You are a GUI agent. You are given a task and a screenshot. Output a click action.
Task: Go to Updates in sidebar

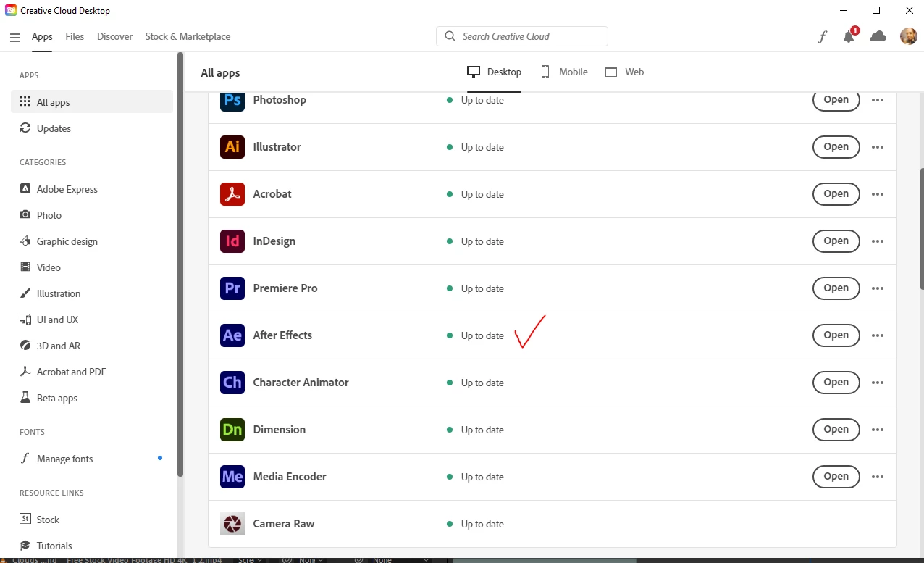pyautogui.click(x=92, y=128)
